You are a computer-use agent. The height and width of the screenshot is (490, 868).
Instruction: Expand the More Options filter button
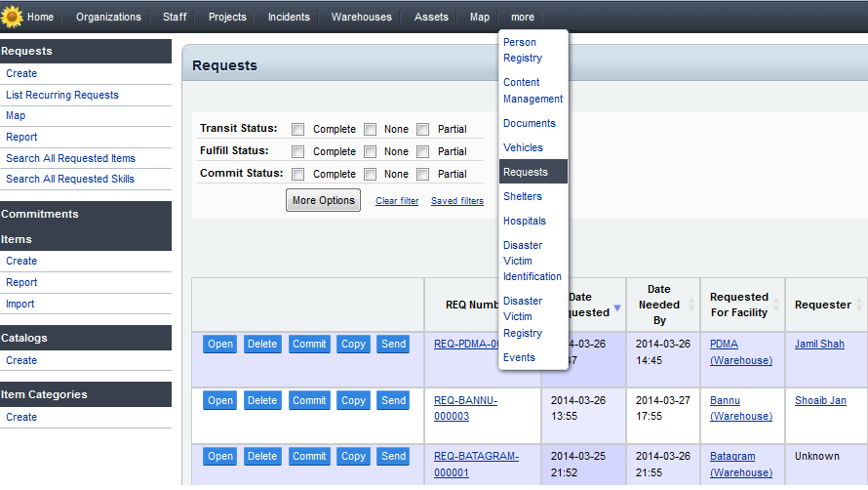pyautogui.click(x=324, y=200)
